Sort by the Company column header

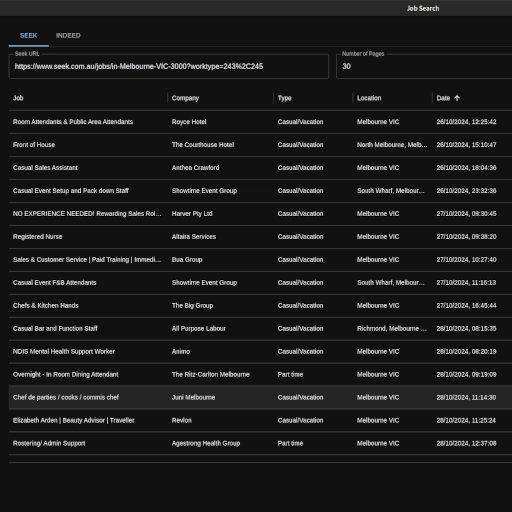(185, 98)
